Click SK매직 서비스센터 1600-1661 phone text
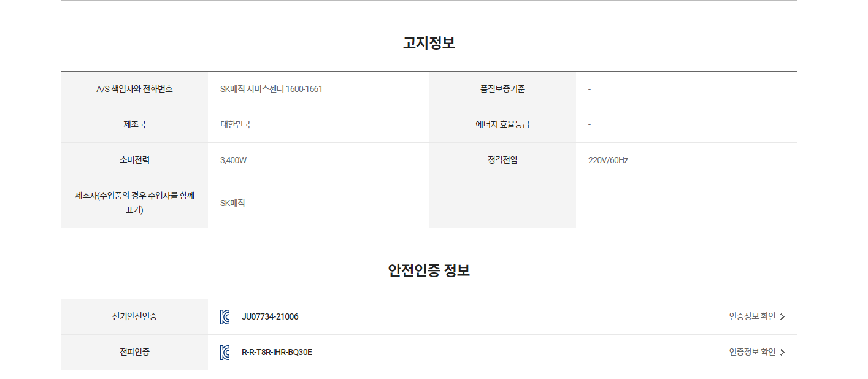The height and width of the screenshot is (379, 868). point(271,89)
